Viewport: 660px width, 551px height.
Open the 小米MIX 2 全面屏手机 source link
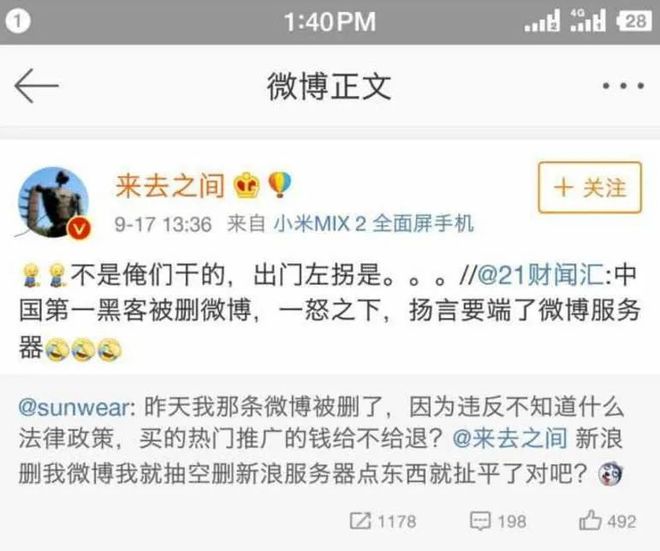tap(373, 224)
